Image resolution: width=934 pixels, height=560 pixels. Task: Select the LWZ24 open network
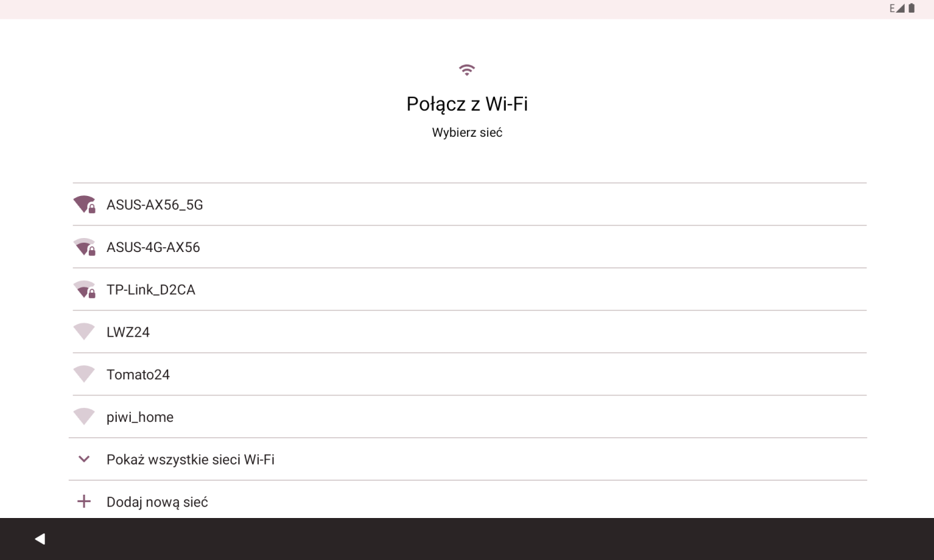click(128, 332)
